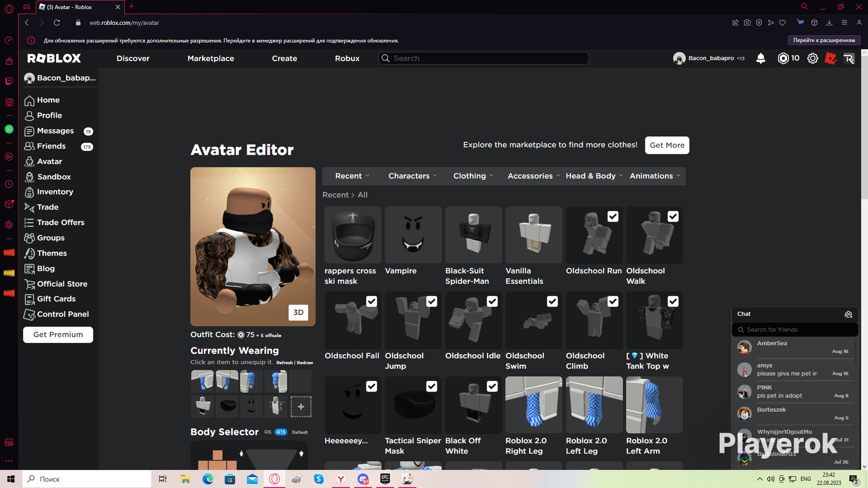The height and width of the screenshot is (488, 868).
Task: Open the Blog sidebar icon
Action: coord(29,268)
